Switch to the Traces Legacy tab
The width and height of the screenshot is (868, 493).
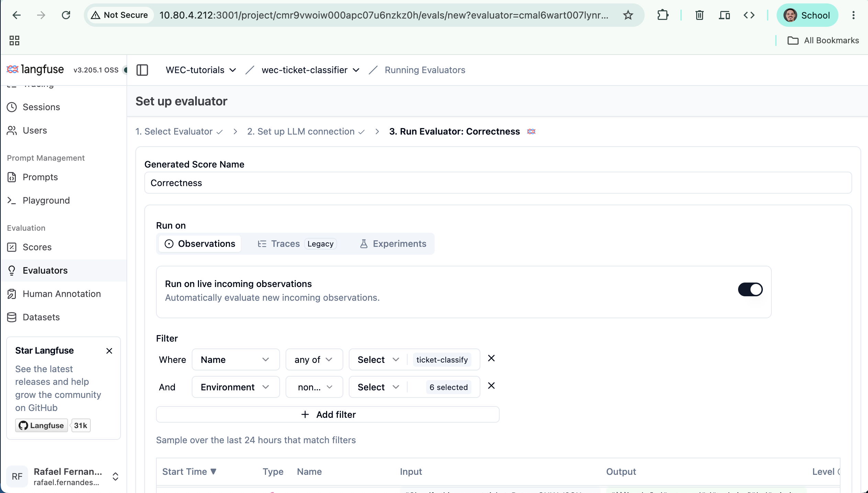pos(297,244)
